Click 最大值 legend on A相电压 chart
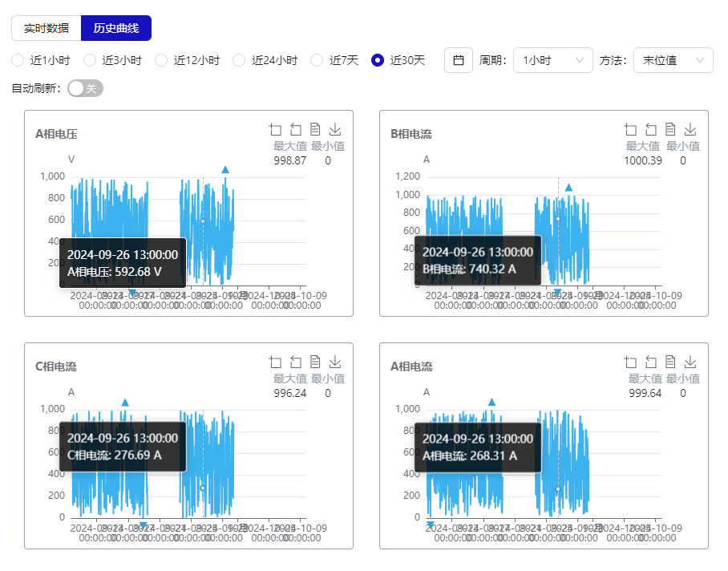 (x=290, y=146)
